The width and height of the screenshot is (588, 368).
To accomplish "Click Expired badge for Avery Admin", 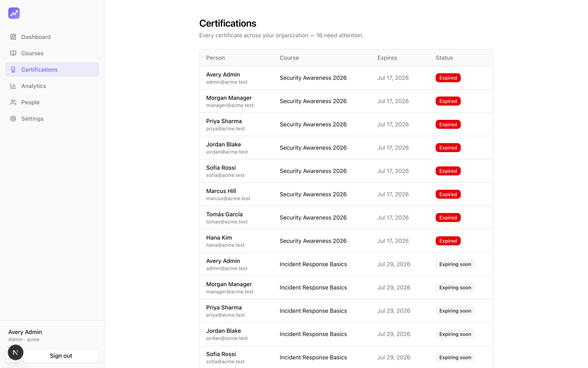I will 448,78.
